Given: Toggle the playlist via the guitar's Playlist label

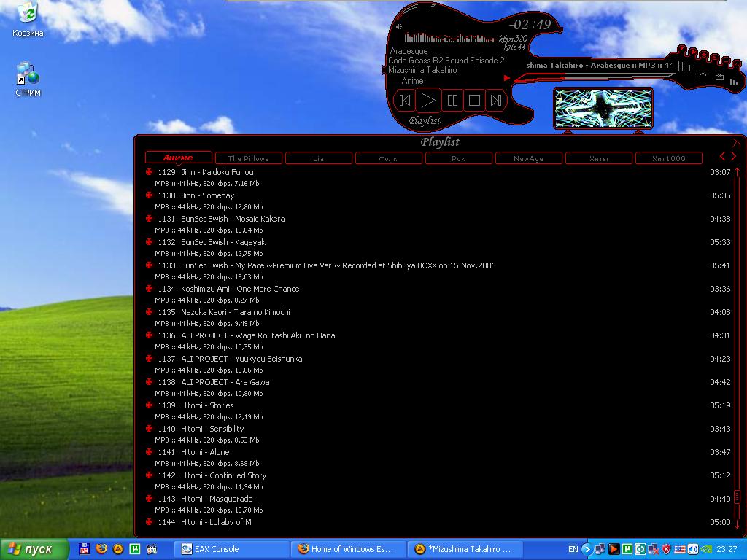Looking at the screenshot, I should (425, 121).
